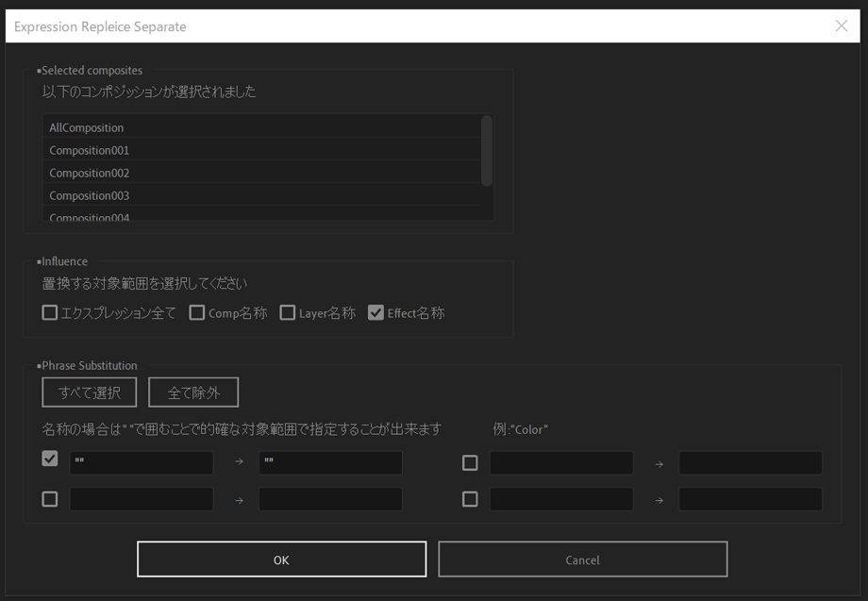Viewport: 868px width, 601px height.
Task: Click the first replacement phrase input field
Action: click(331, 462)
